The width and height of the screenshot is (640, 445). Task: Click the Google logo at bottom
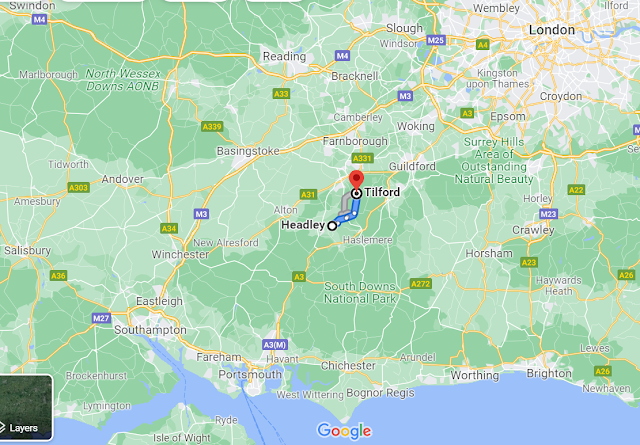tap(344, 431)
